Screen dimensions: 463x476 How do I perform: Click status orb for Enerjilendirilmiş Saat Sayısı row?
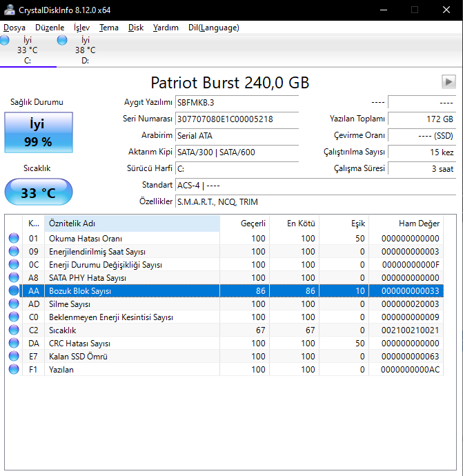coord(14,251)
